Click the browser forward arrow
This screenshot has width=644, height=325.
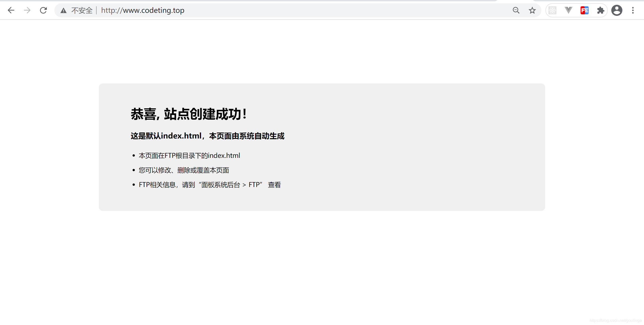[x=27, y=10]
